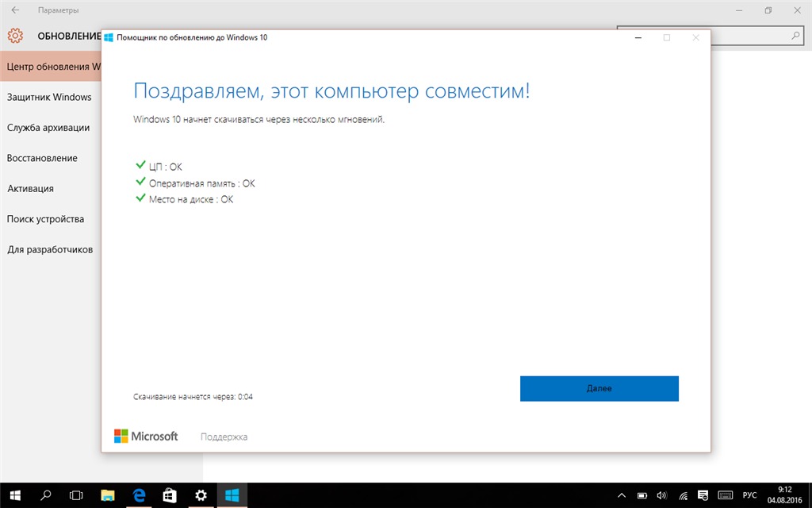The image size is (812, 508).
Task: Open the Store from the taskbar
Action: pyautogui.click(x=170, y=495)
